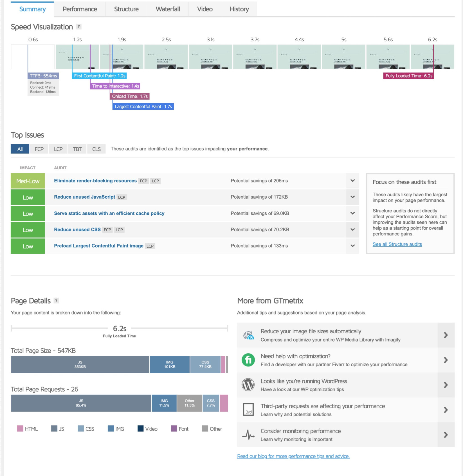Click JS 65.4% requests segment

(81, 403)
